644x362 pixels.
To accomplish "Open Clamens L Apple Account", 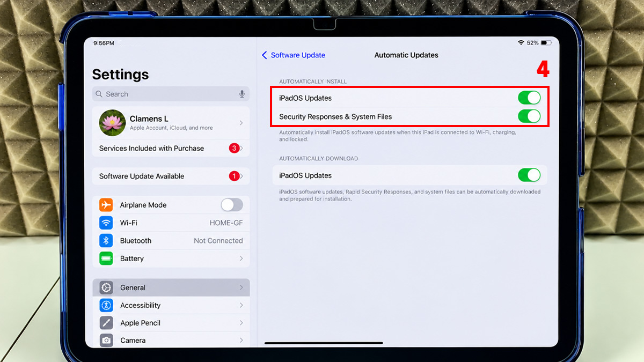I will pos(171,123).
